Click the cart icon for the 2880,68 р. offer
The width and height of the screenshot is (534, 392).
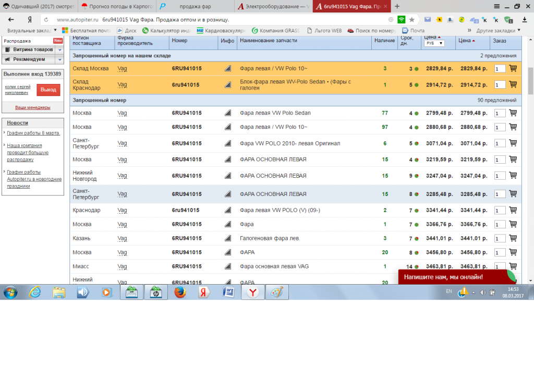(x=513, y=127)
